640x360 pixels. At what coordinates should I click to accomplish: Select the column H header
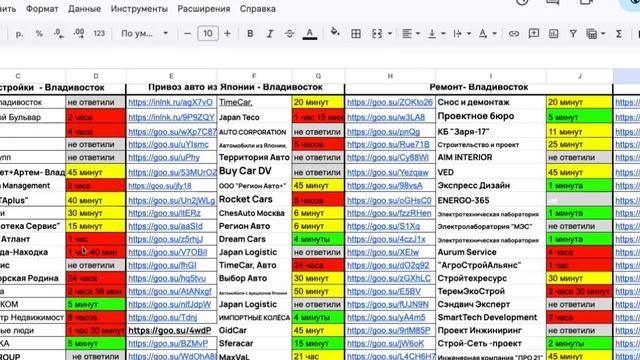390,76
